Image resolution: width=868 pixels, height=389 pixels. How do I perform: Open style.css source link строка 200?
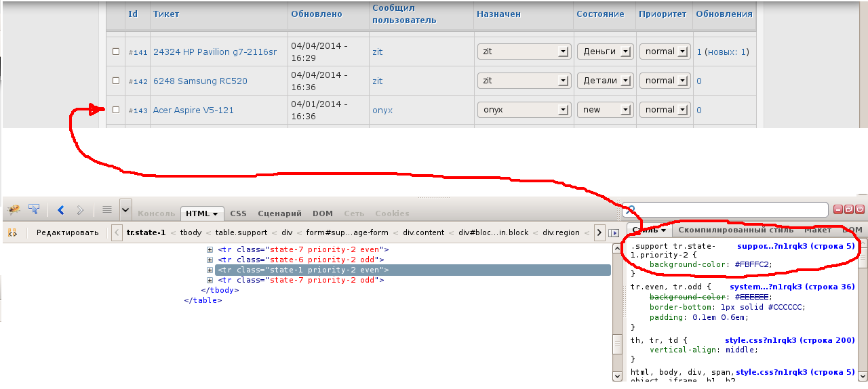790,340
